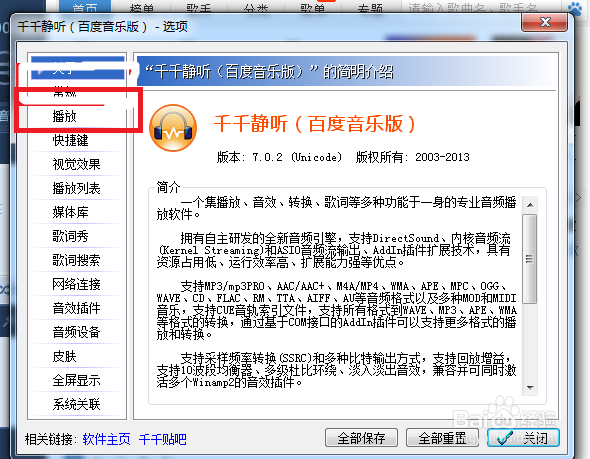
Task: Select 播放 in the options list
Action: click(65, 116)
